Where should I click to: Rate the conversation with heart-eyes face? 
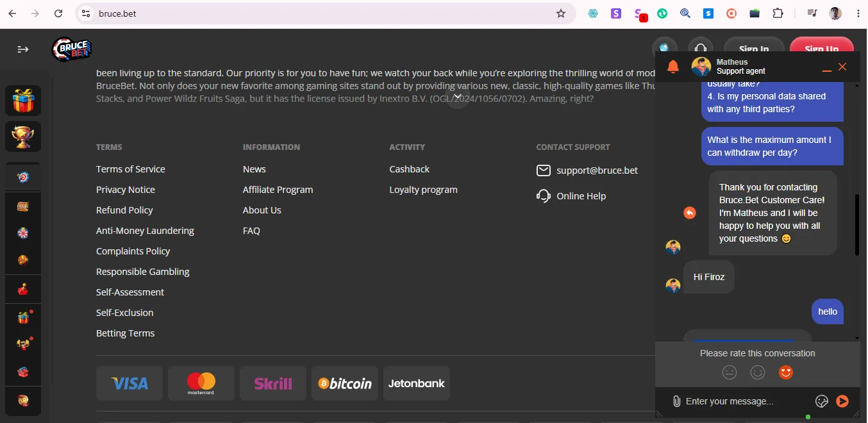pos(786,372)
